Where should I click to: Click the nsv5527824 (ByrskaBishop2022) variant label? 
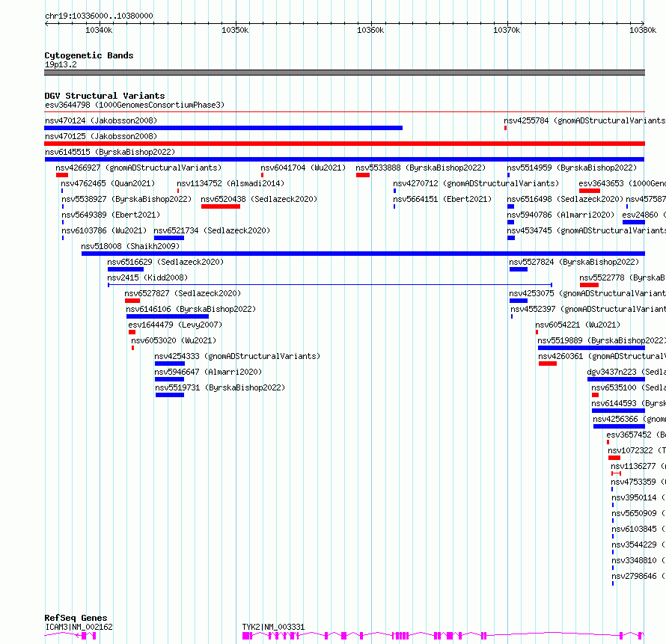coord(574,262)
